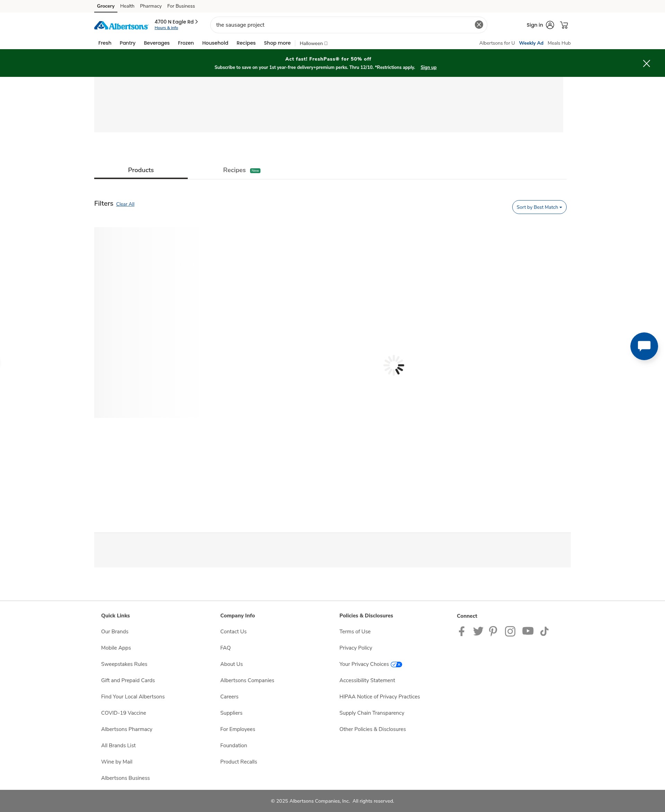The height and width of the screenshot is (812, 665).
Task: Open Albertsons for U link
Action: 497,43
